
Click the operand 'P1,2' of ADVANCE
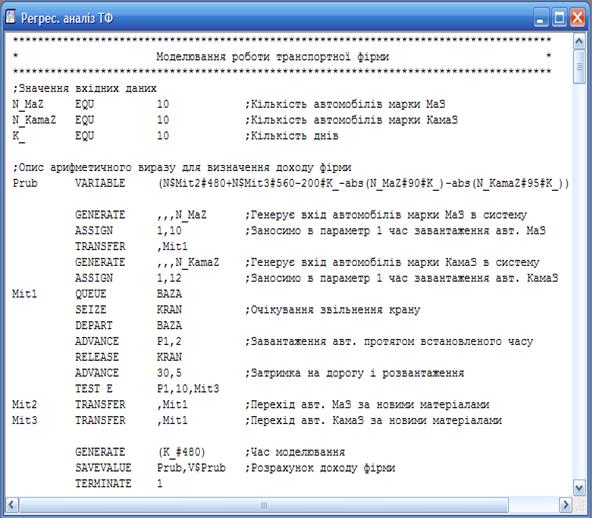(x=169, y=341)
